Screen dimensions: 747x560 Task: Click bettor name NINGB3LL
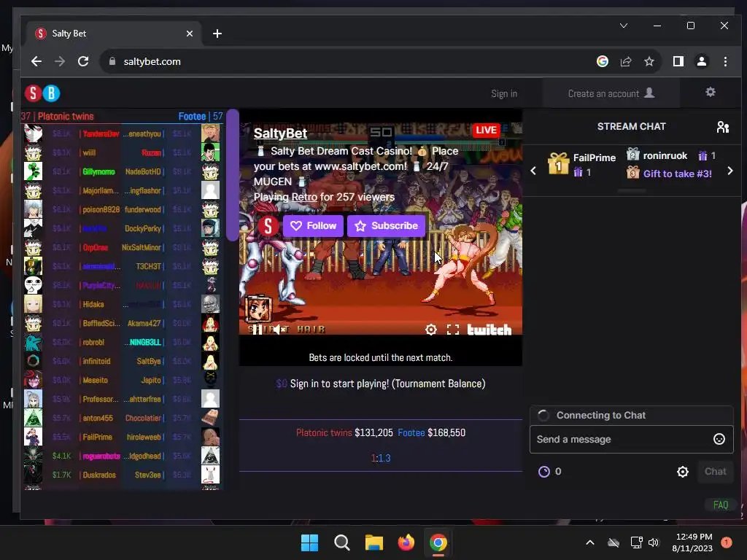tap(145, 342)
